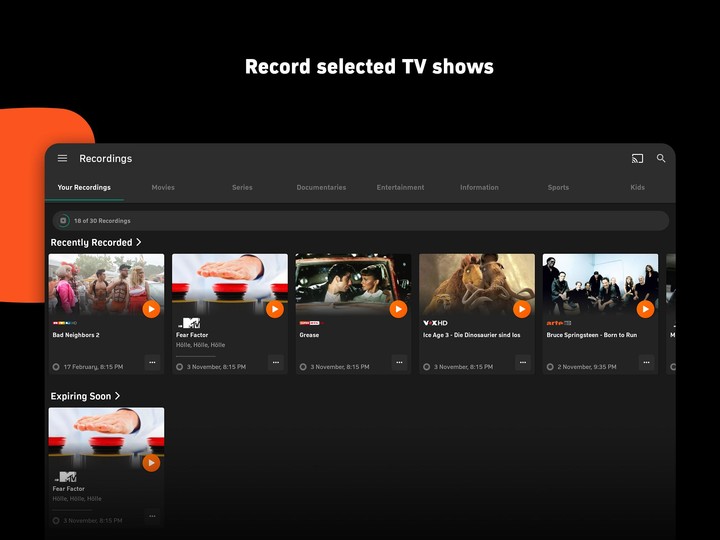Image resolution: width=720 pixels, height=540 pixels.
Task: Play the Grease recording
Action: (398, 309)
